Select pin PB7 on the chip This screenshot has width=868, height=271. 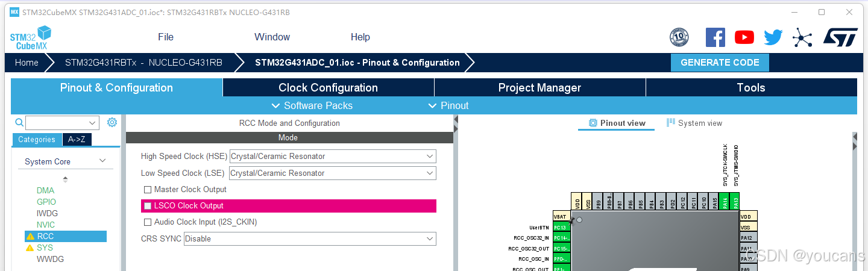point(619,201)
